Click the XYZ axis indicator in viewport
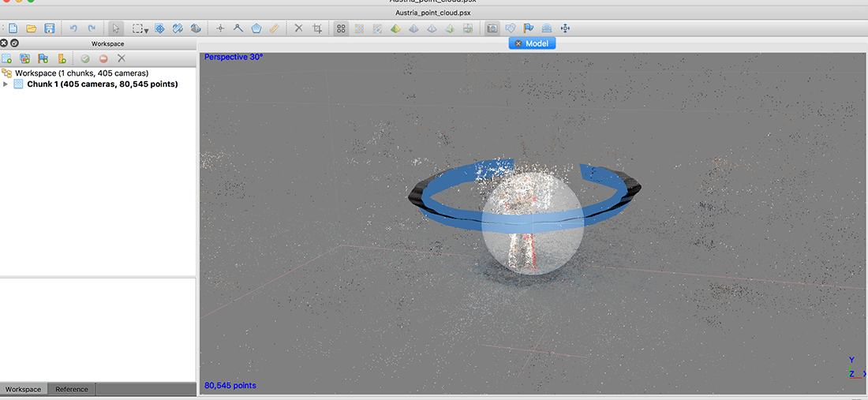The width and height of the screenshot is (868, 400). (x=857, y=368)
